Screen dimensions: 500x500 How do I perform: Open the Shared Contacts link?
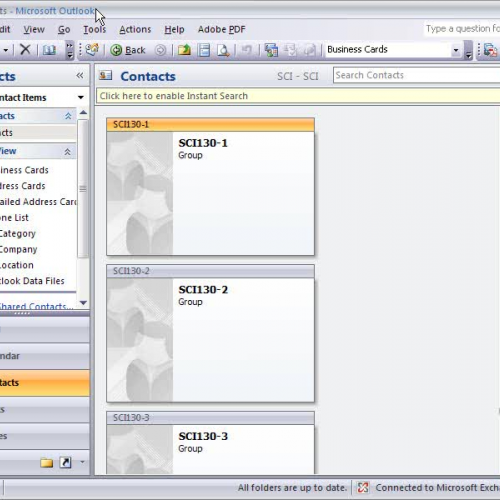click(36, 306)
